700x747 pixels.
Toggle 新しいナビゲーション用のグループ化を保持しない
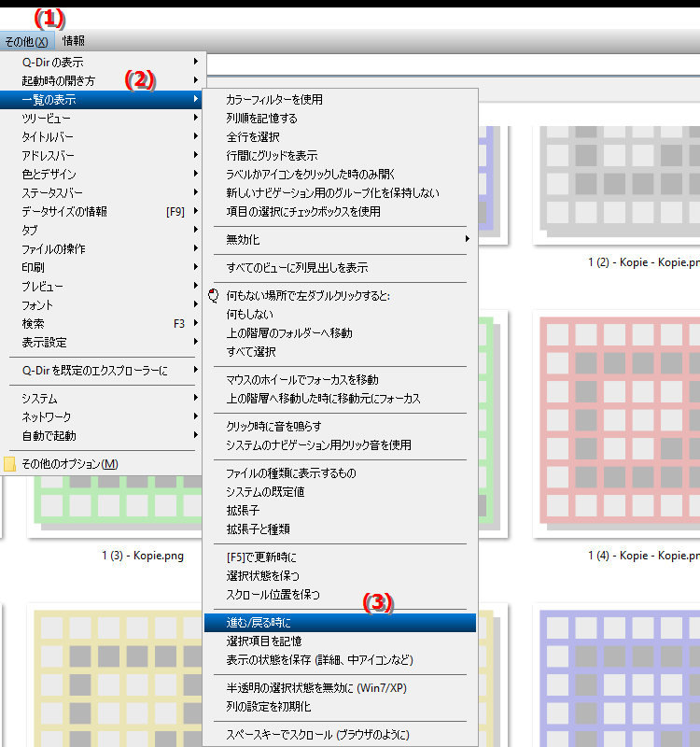click(340, 192)
